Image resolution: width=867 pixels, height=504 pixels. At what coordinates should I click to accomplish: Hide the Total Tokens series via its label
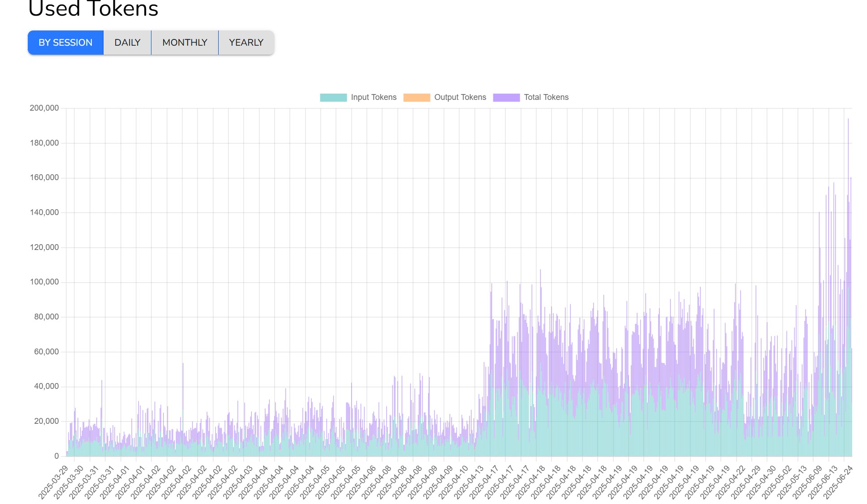pyautogui.click(x=546, y=97)
